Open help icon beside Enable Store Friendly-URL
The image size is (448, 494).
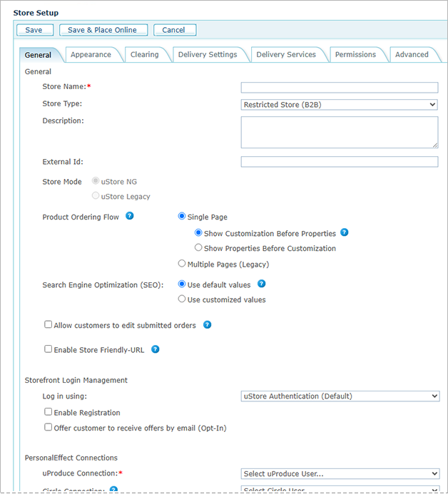155,349
